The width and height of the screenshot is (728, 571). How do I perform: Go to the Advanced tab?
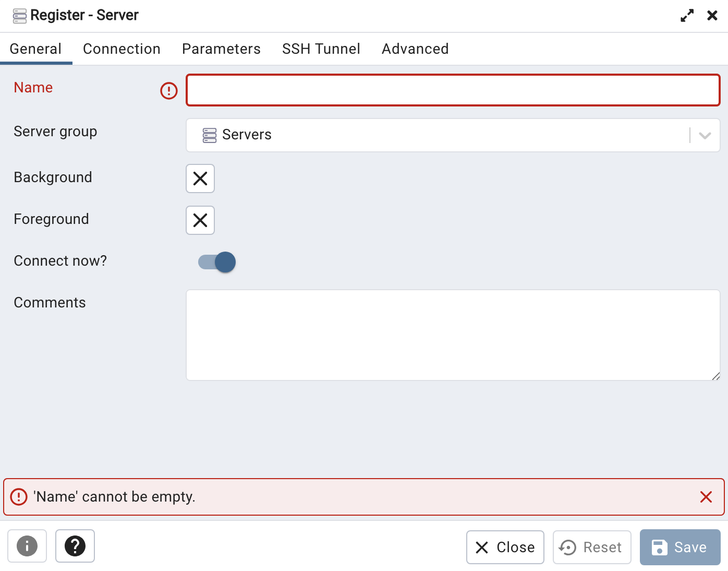click(415, 49)
